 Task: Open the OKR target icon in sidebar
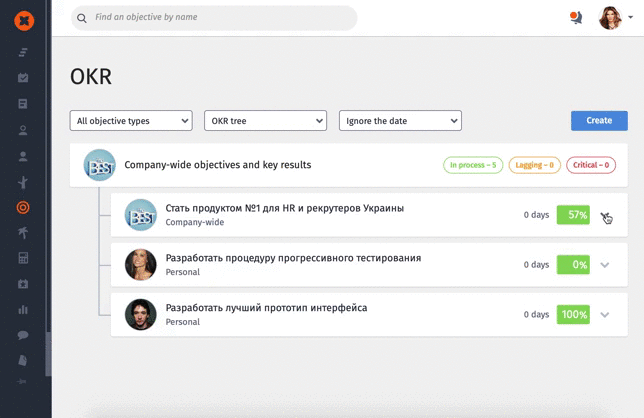23,207
